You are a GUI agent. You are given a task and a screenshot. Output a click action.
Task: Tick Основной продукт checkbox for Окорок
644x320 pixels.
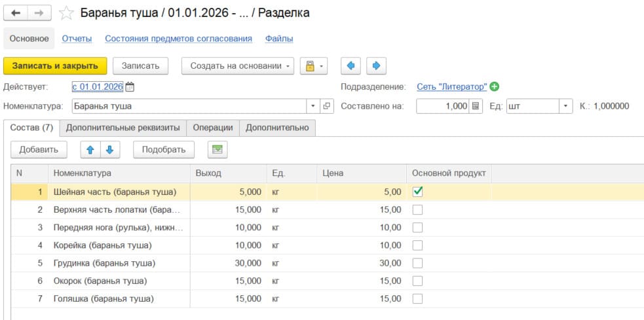tap(417, 281)
